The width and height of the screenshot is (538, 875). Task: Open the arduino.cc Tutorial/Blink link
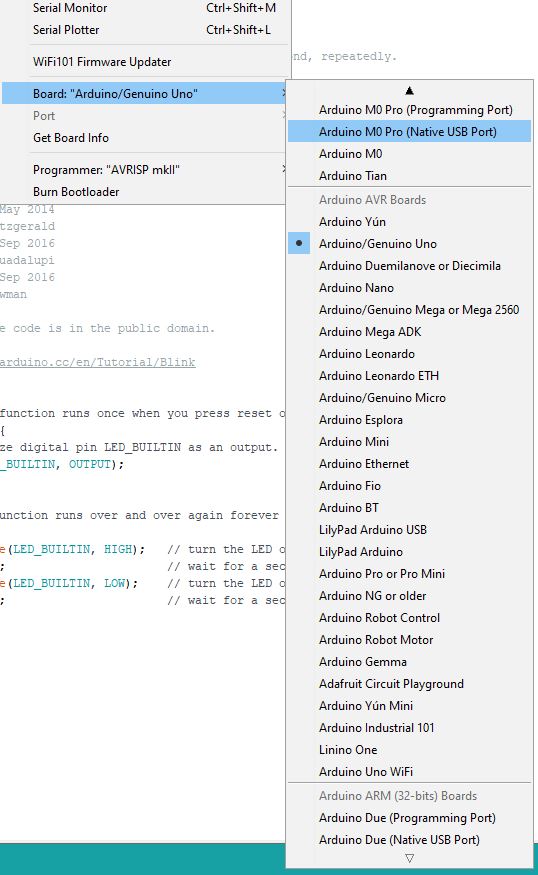(x=98, y=362)
